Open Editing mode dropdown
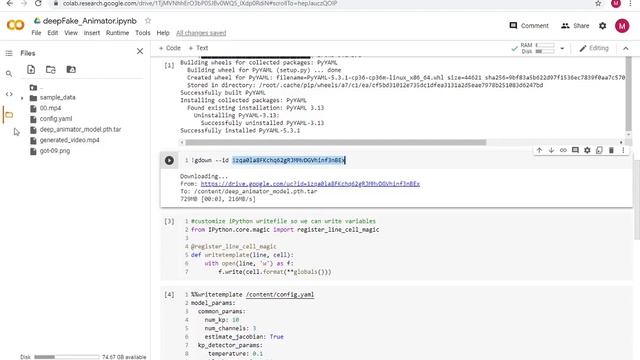 click(x=594, y=48)
